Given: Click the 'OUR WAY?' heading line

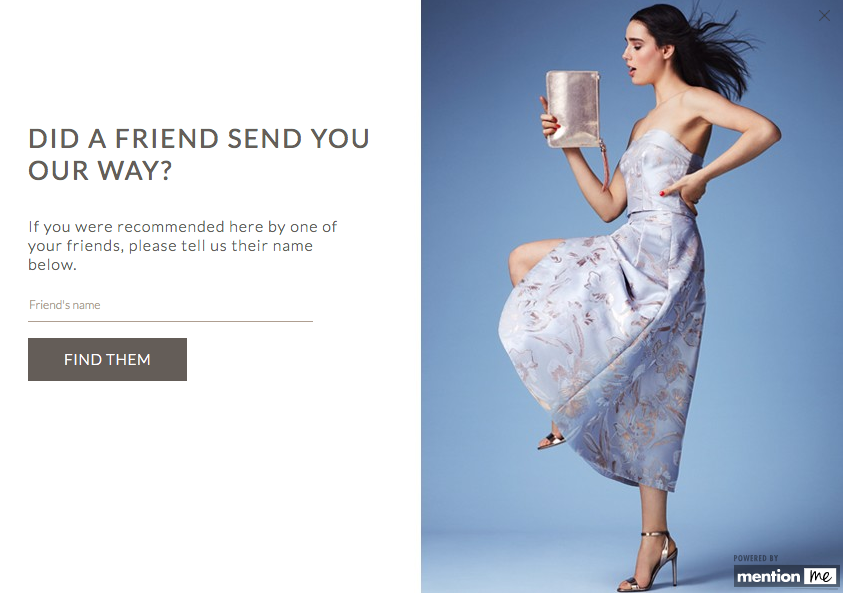Looking at the screenshot, I should click(x=100, y=170).
